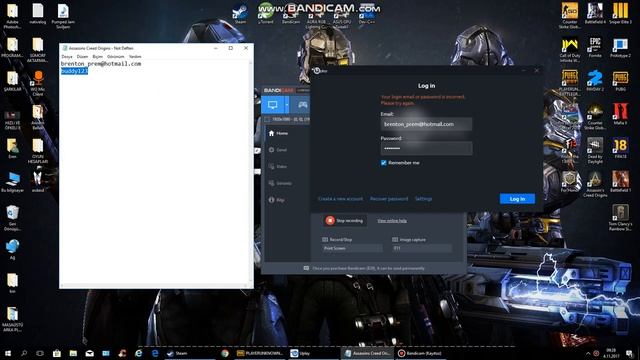Select the Battlefield 4 desktop icon
Image resolution: width=640 pixels, height=360 pixels.
pos(595,13)
